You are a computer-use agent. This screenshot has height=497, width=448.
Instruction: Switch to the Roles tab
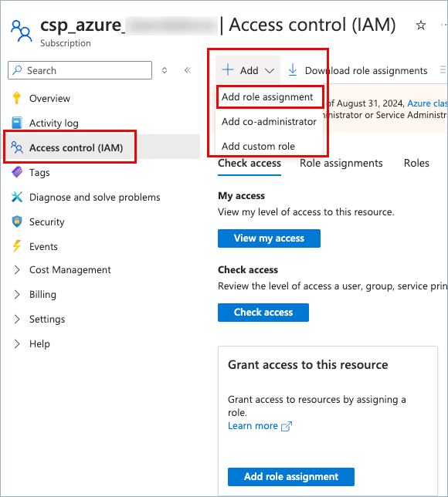pos(416,164)
